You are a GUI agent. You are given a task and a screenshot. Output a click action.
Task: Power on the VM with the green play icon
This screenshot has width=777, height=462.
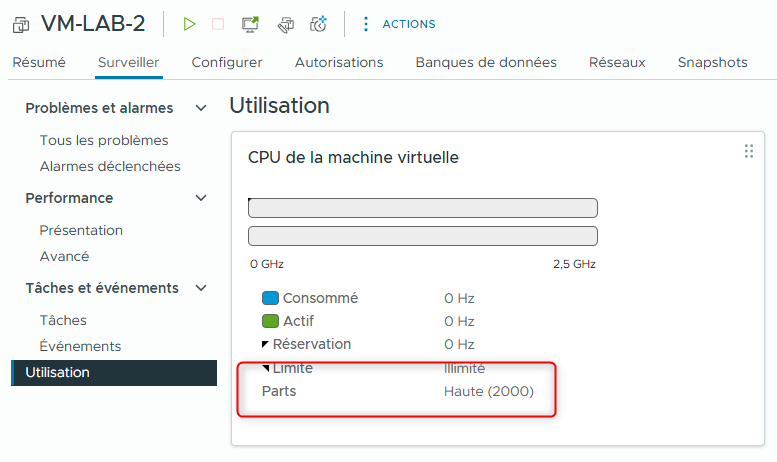(190, 24)
